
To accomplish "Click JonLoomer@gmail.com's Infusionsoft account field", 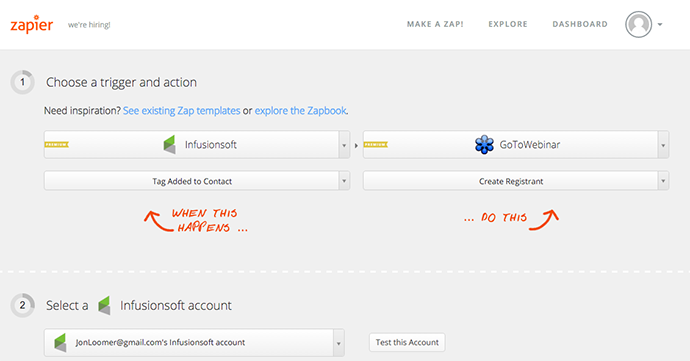I will tap(194, 343).
